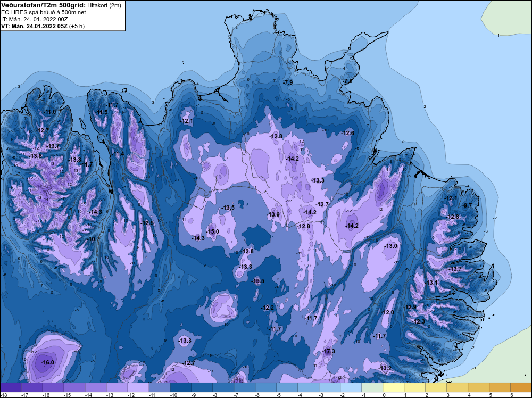Click the valid time "VT: Mán. 24.01.2022 05Z"

[34, 26]
